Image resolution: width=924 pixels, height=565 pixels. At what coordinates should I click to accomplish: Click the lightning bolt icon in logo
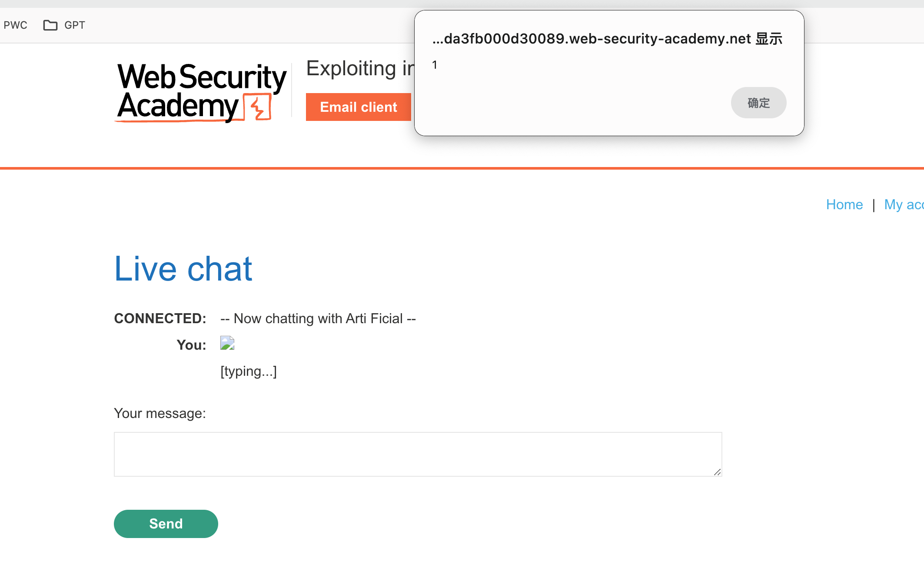[258, 107]
